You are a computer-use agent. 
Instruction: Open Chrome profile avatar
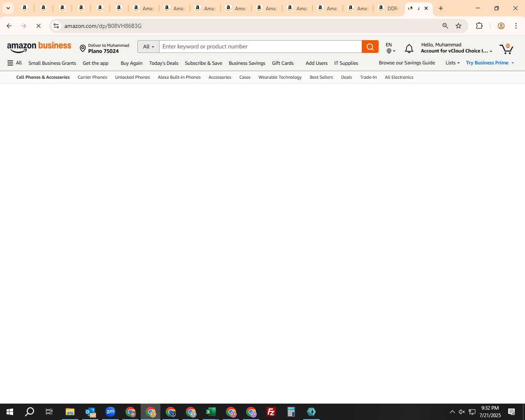[x=501, y=26]
